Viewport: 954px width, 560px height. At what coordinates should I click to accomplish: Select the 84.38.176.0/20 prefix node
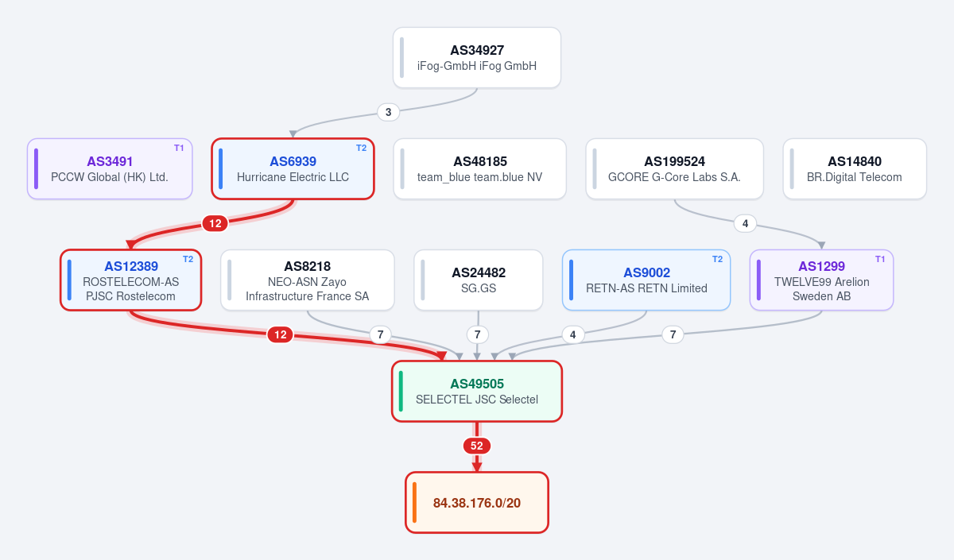pos(477,502)
